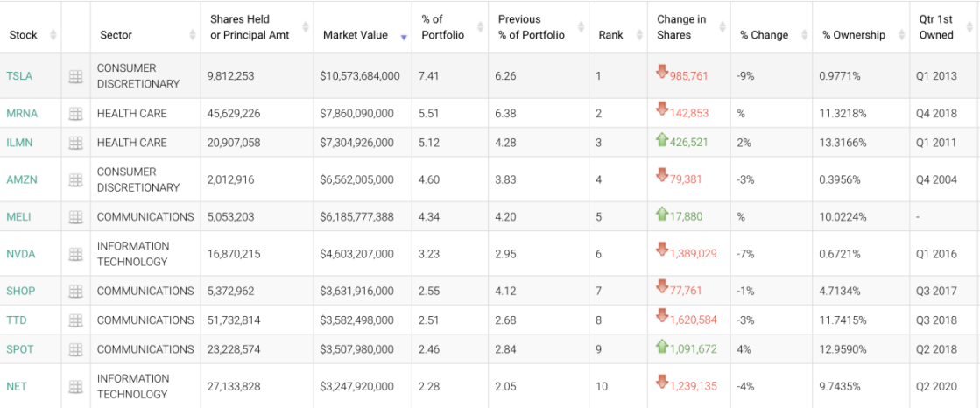Click the grid icon in TSLA row
The image size is (980, 408).
coord(75,76)
